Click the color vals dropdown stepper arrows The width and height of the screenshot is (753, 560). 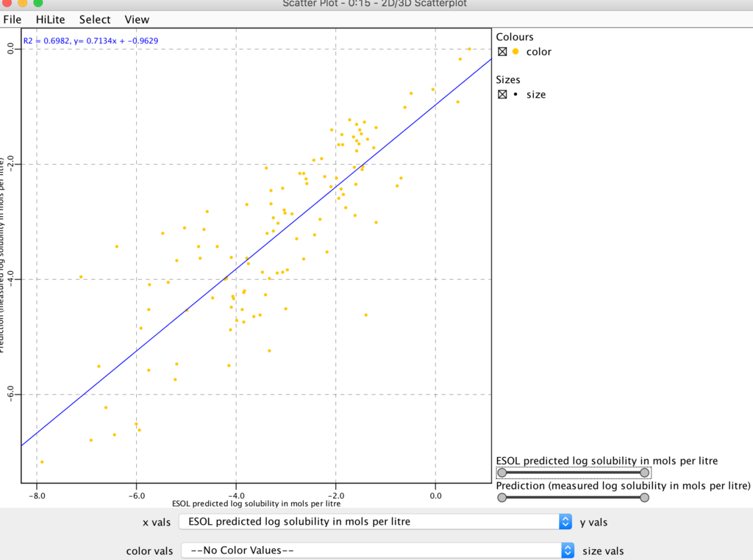coord(567,550)
